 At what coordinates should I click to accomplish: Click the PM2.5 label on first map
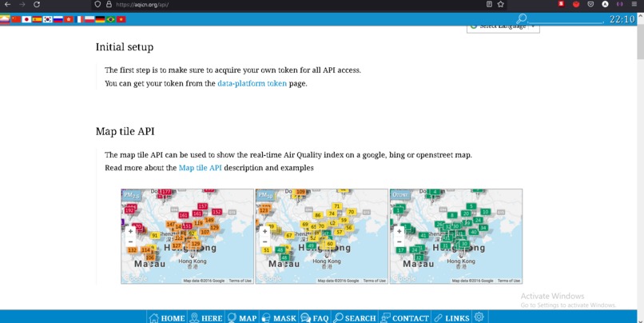pyautogui.click(x=131, y=195)
